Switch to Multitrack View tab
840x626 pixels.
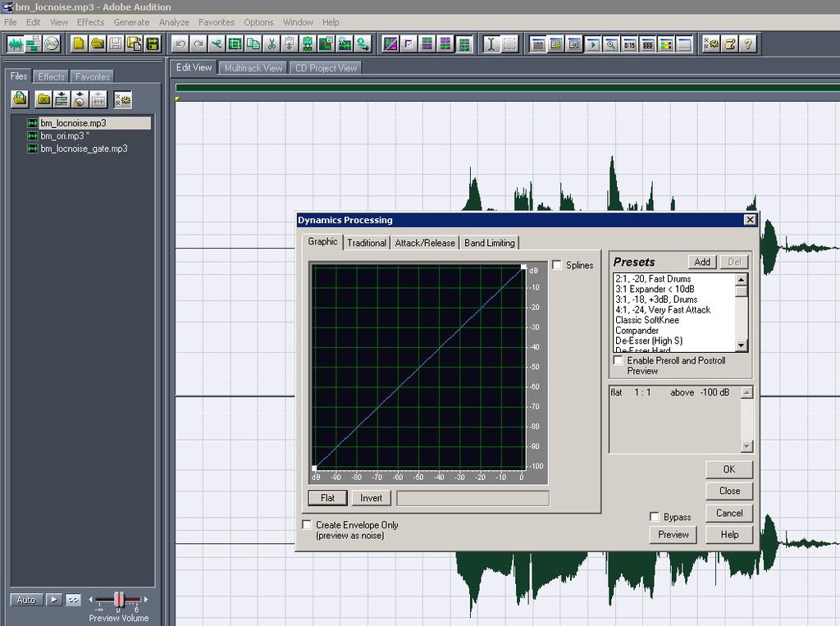tap(253, 68)
